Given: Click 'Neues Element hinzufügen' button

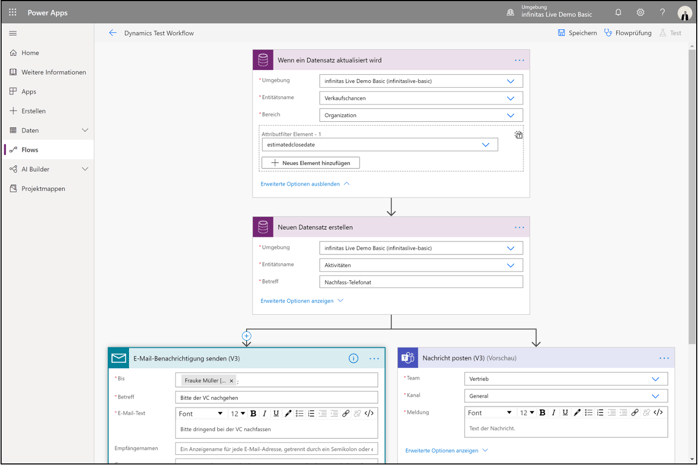Looking at the screenshot, I should (x=311, y=163).
